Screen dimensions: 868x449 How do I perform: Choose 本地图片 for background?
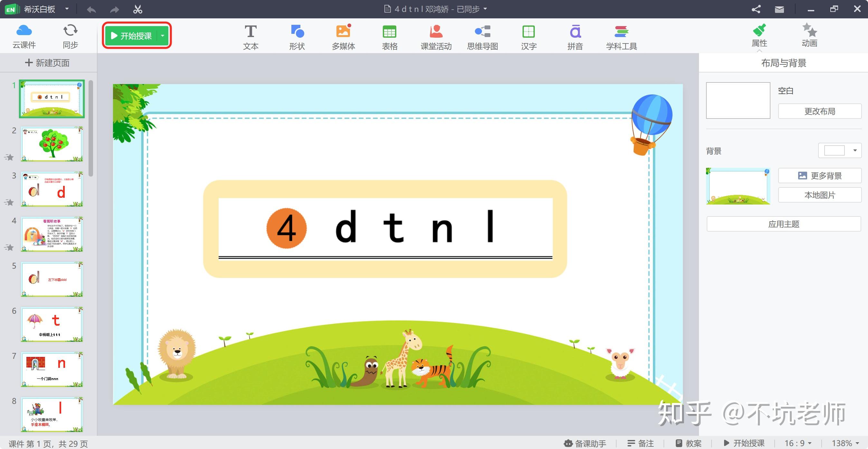820,195
